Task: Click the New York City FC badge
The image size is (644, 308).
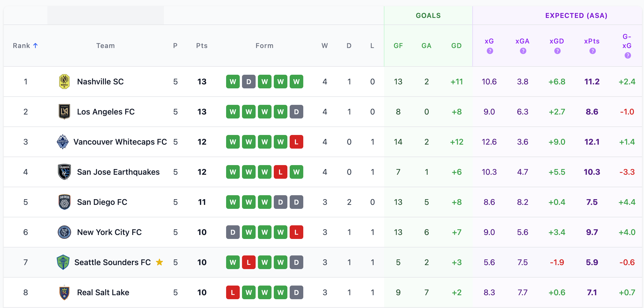Action: [64, 232]
